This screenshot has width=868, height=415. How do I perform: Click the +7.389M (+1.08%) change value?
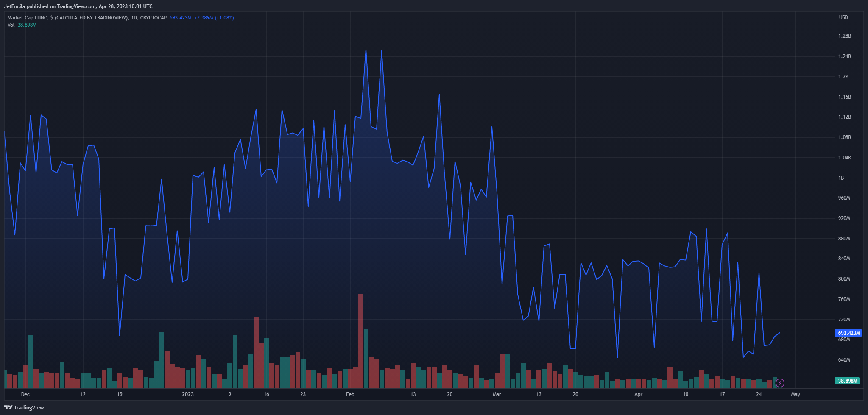(214, 18)
